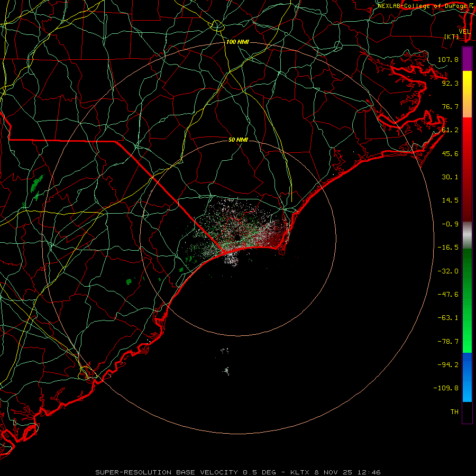The width and height of the screenshot is (476, 476).
Task: Click the 92.3 scale value
Action: point(450,83)
